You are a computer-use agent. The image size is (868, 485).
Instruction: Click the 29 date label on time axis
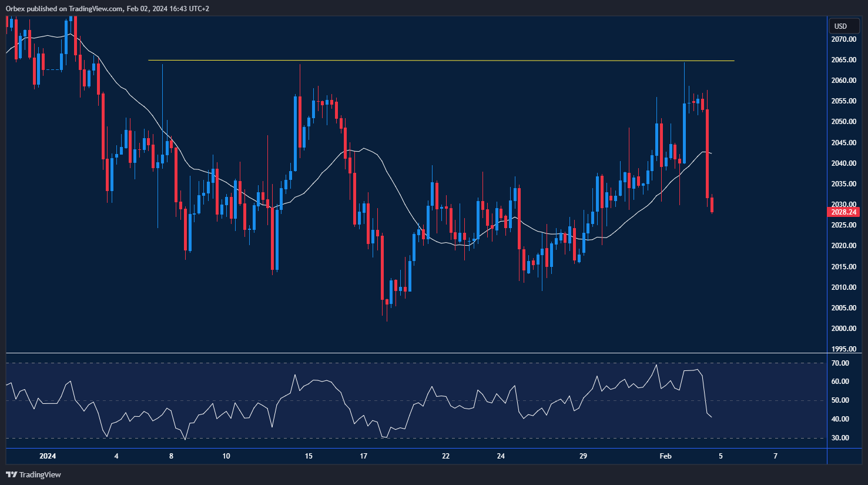tap(583, 456)
